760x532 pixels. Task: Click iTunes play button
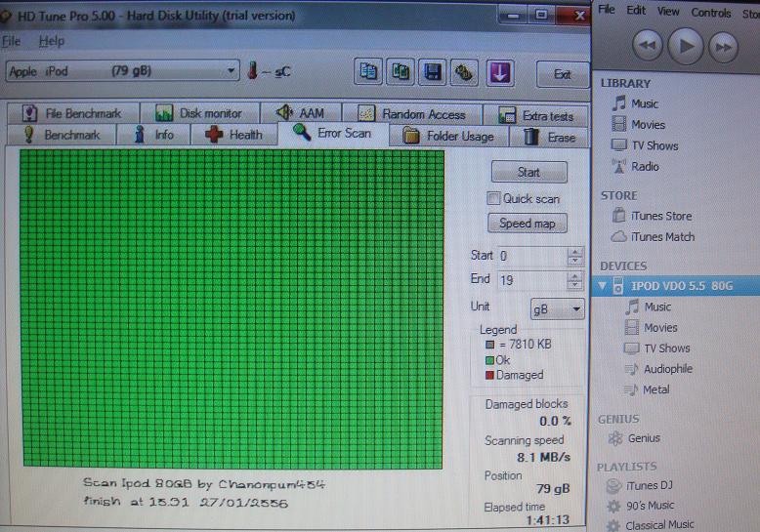coord(686,46)
